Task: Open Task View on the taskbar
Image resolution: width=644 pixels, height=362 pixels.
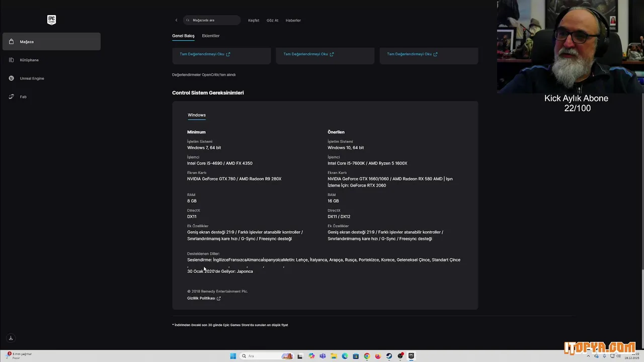Action: coord(300,356)
